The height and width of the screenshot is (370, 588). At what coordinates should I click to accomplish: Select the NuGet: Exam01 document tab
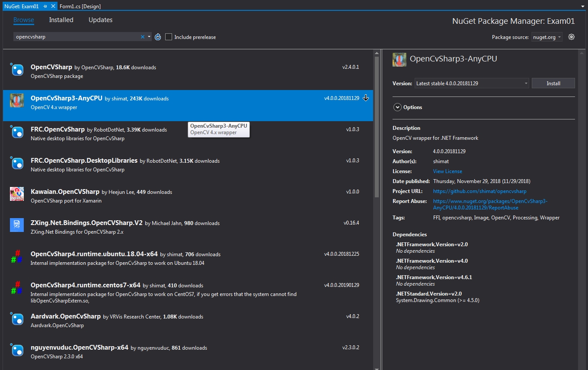(22, 6)
